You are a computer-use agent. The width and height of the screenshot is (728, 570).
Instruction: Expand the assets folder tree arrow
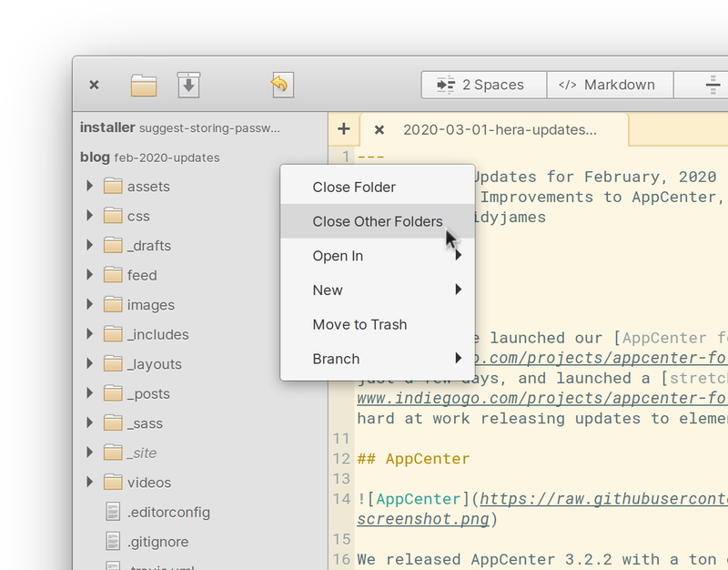click(89, 187)
